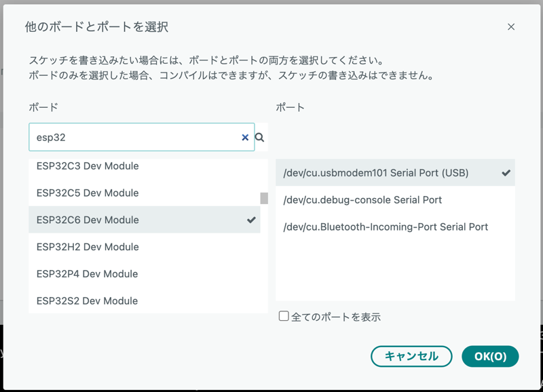The height and width of the screenshot is (392, 543).
Task: Click the magnifier search icon
Action: tap(260, 138)
